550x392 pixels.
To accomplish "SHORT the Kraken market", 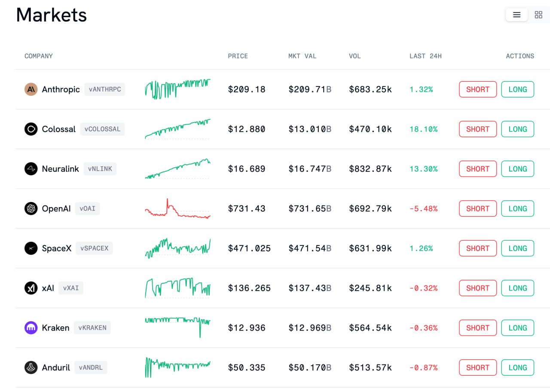I will click(x=478, y=328).
